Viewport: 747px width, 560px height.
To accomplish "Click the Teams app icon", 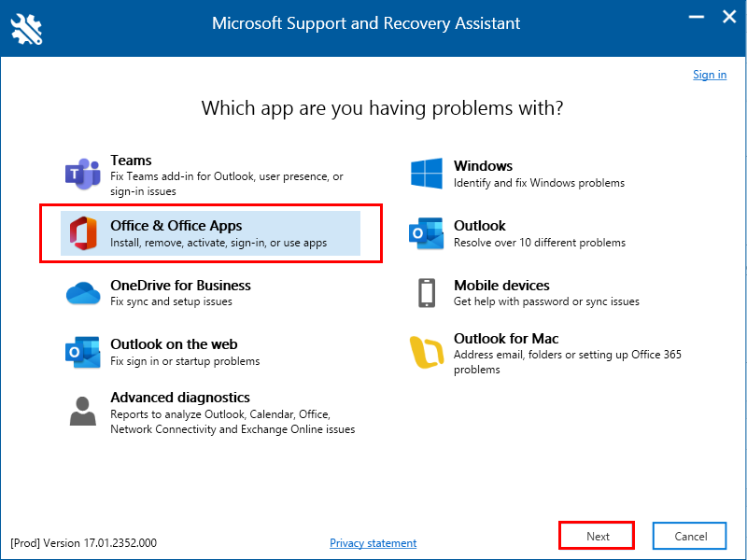I will (x=82, y=174).
